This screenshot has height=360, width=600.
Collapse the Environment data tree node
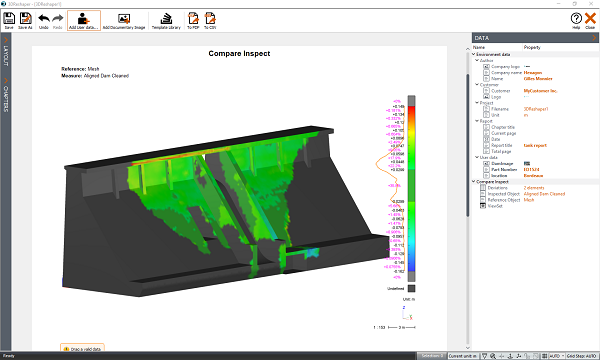(x=474, y=54)
